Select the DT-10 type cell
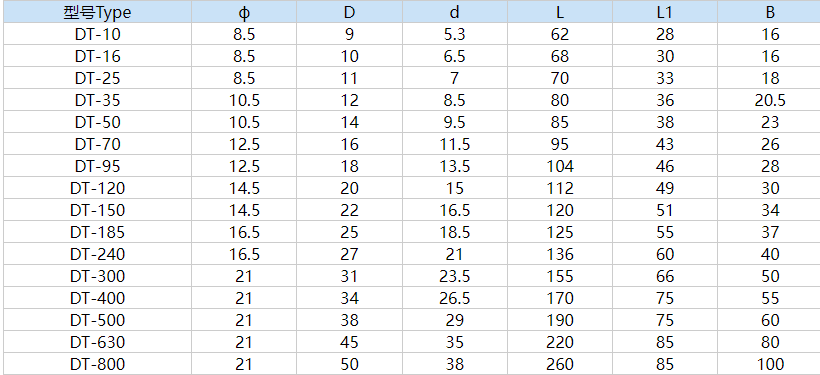820x375 pixels. (97, 35)
